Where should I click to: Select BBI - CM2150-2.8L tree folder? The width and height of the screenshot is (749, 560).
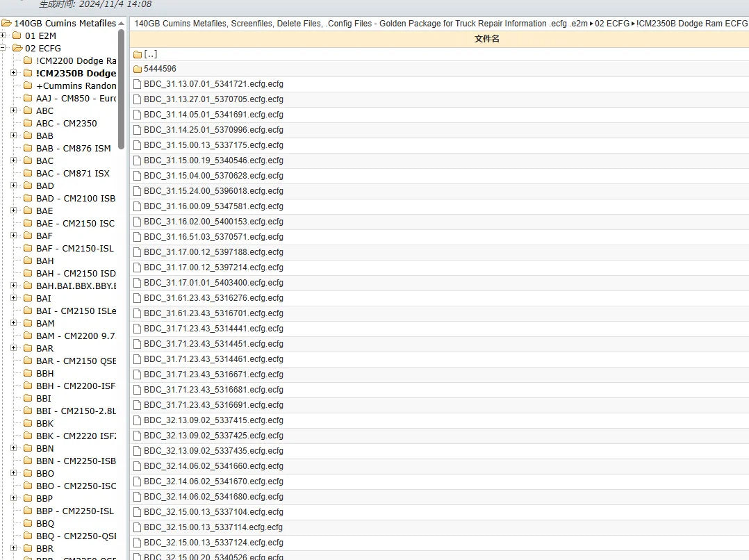tap(76, 411)
